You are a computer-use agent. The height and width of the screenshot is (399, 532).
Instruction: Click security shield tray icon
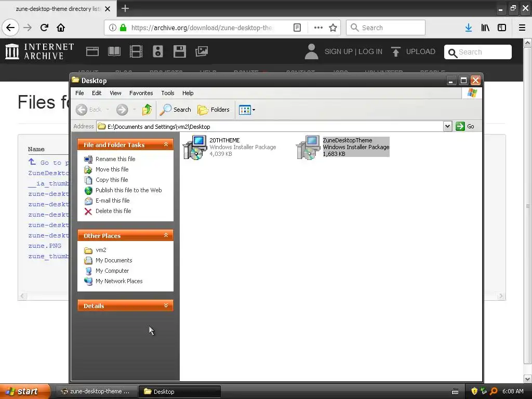pos(474,391)
